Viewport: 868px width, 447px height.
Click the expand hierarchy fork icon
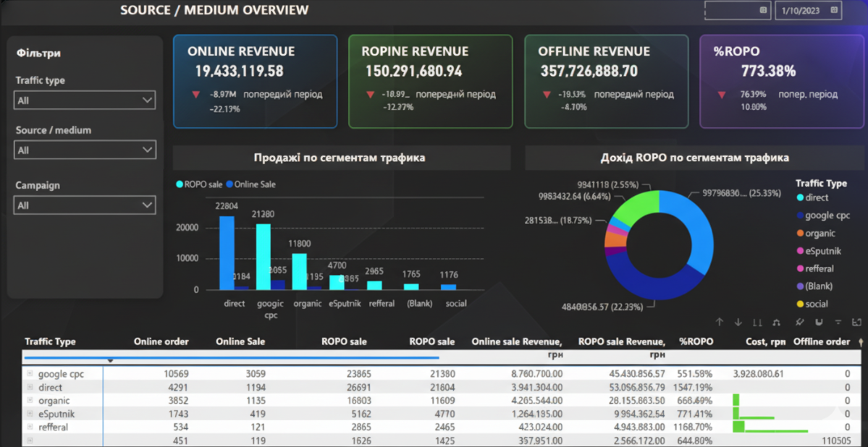pyautogui.click(x=776, y=322)
